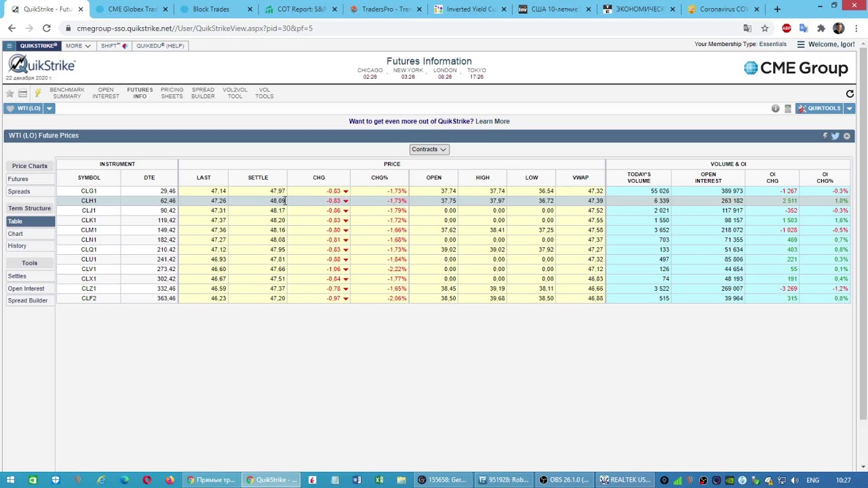The height and width of the screenshot is (488, 868).
Task: Reload the page with browser refresh
Action: 46,28
